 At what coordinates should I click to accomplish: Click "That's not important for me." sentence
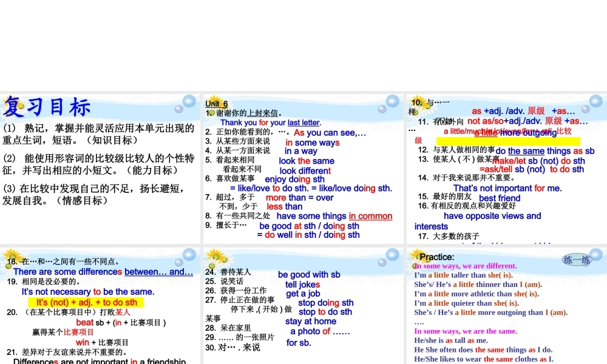(507, 188)
